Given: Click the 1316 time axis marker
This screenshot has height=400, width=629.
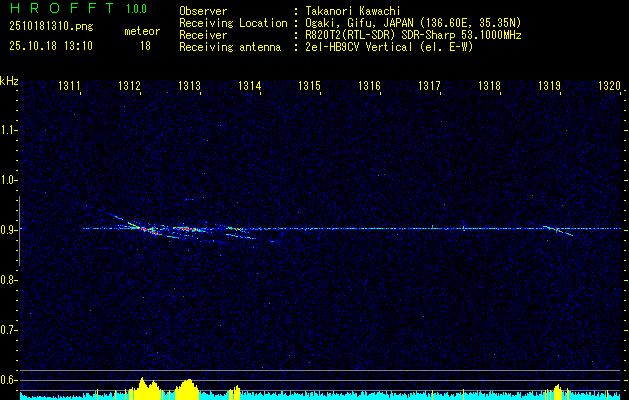Looking at the screenshot, I should (369, 86).
